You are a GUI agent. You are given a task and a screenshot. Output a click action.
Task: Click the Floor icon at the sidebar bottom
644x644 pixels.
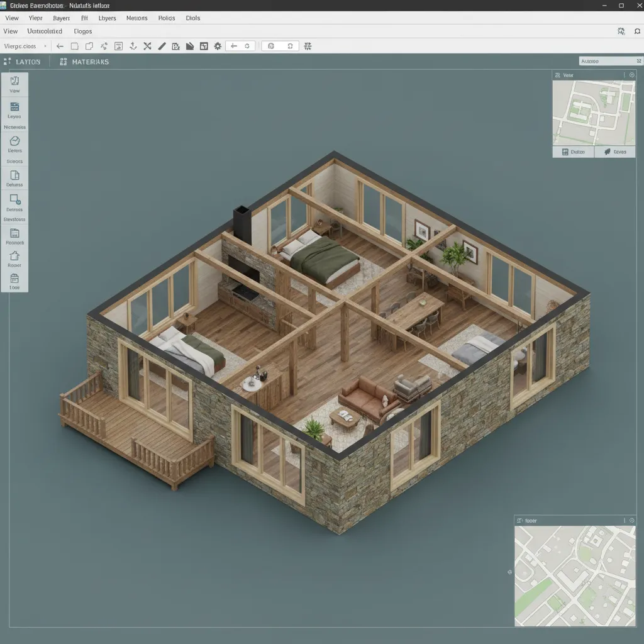[14, 281]
